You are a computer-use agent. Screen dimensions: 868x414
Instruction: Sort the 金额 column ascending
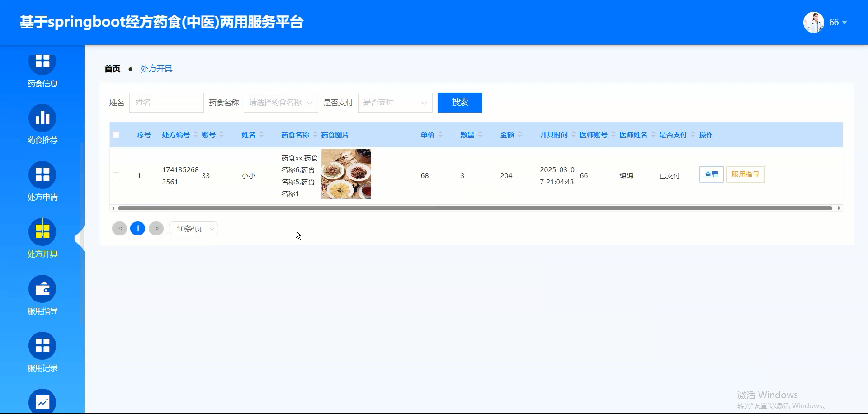click(x=520, y=132)
